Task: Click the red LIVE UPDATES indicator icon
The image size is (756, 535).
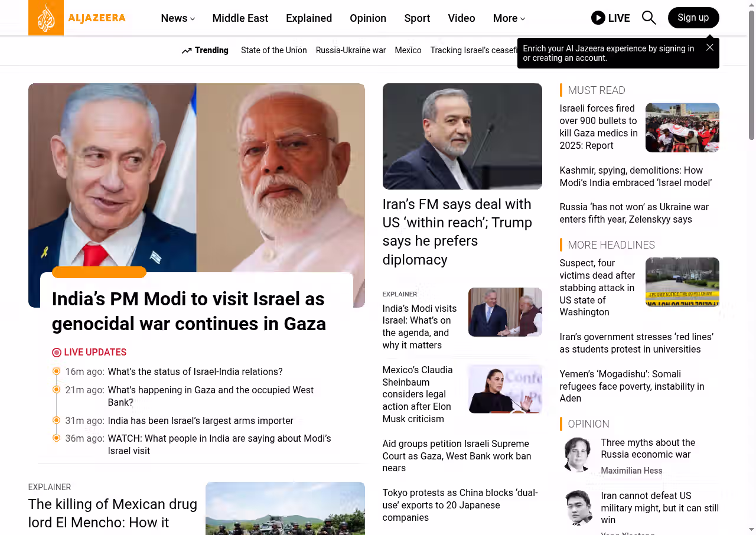Action: (x=57, y=353)
